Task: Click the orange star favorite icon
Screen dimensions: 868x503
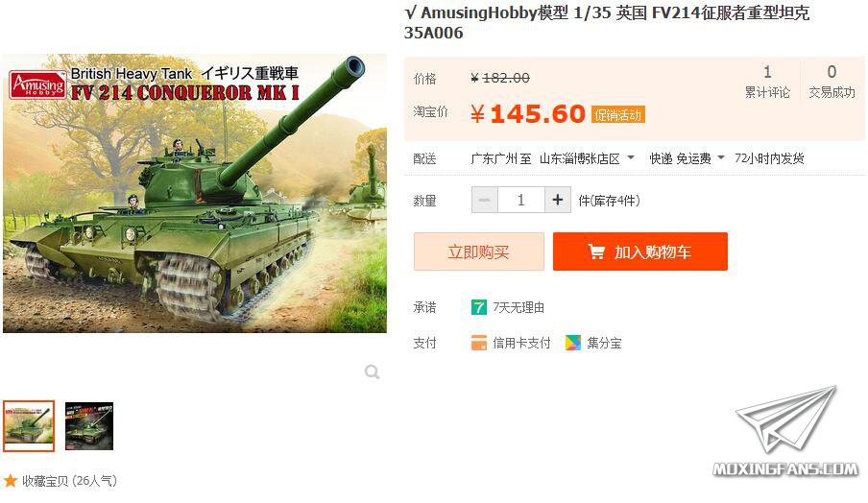Action: [x=10, y=480]
